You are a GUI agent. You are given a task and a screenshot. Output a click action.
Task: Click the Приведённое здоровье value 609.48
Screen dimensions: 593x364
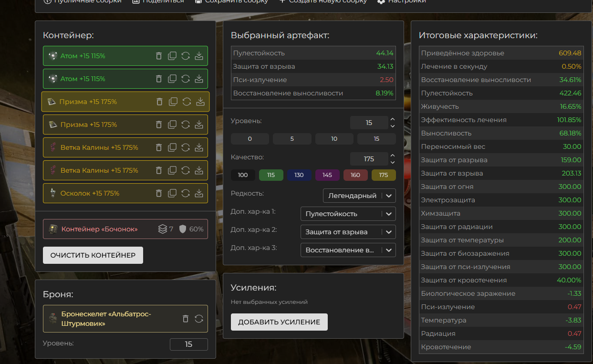pyautogui.click(x=570, y=53)
